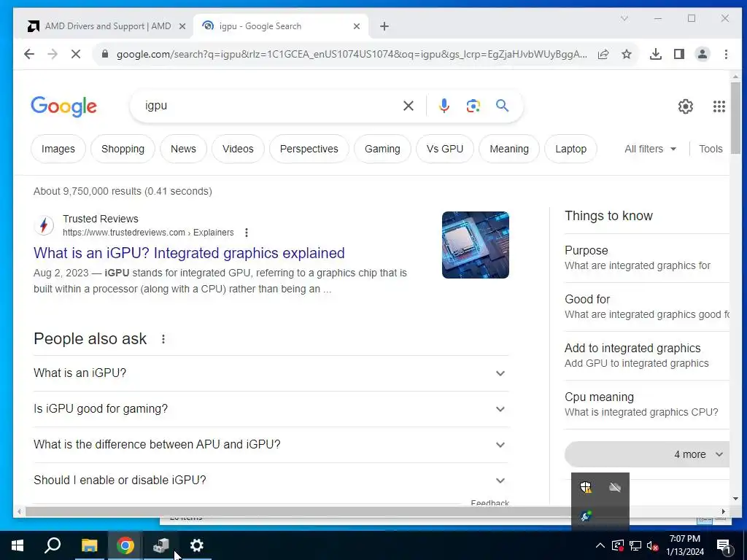The width and height of the screenshot is (747, 560).
Task: Open Windows taskbar search
Action: coord(53,545)
